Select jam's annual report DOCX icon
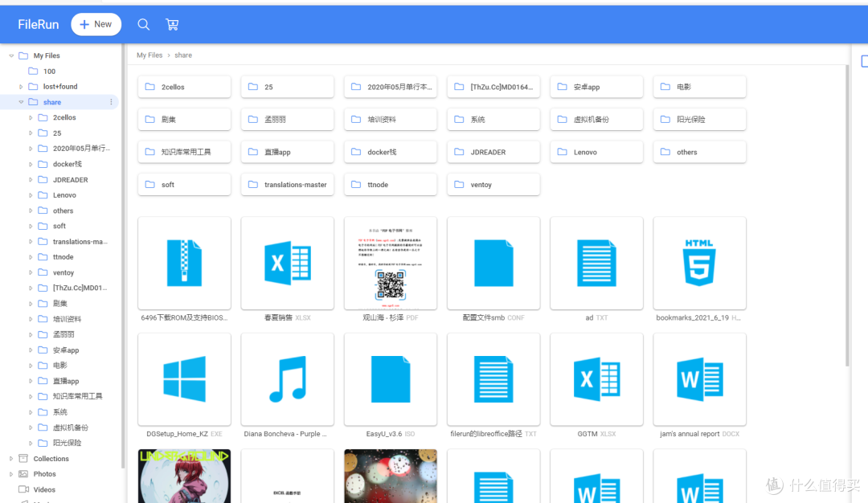The width and height of the screenshot is (868, 503). pyautogui.click(x=700, y=379)
